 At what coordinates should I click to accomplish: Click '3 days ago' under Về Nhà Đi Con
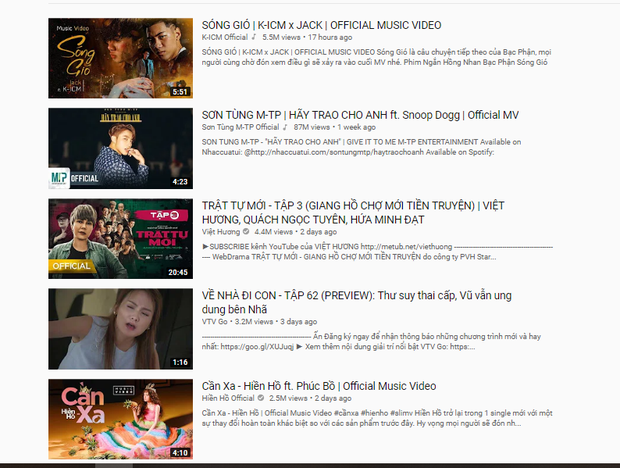pyautogui.click(x=299, y=321)
